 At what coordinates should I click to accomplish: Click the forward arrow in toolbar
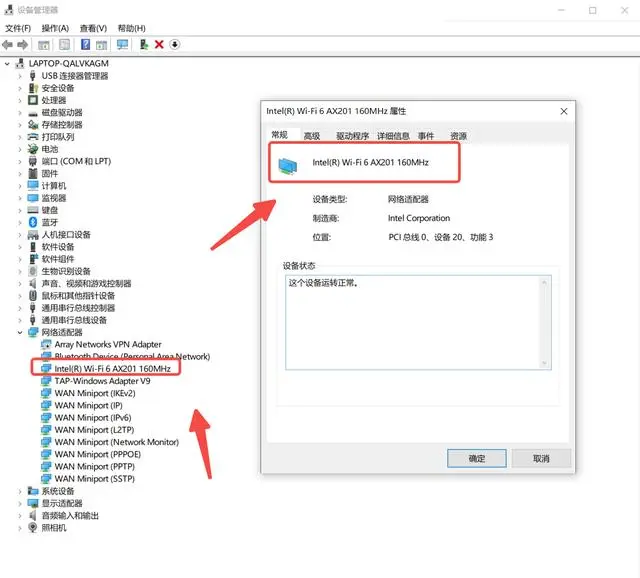[22, 45]
